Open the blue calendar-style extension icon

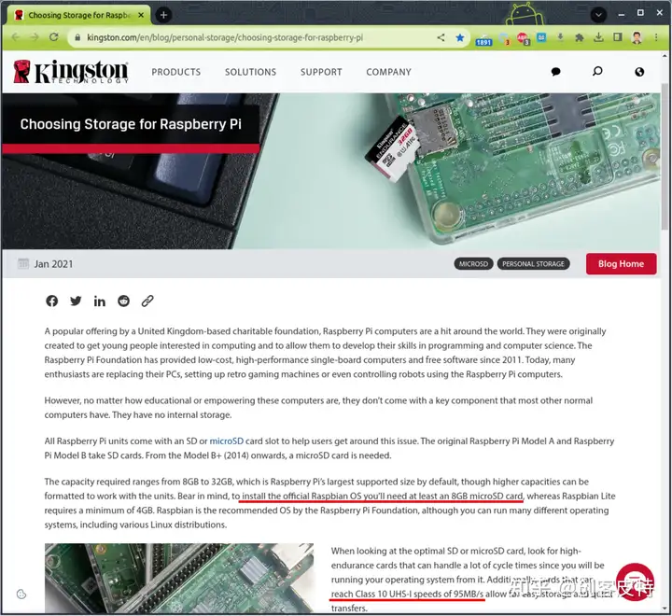pyautogui.click(x=541, y=37)
